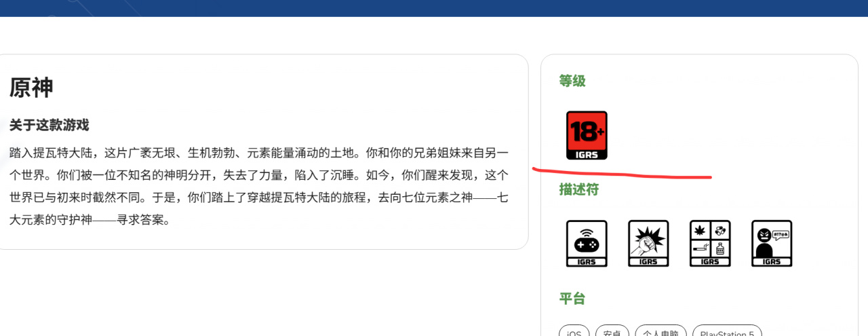Choose the 个人电脑 platform tag
868x336 pixels.
click(x=660, y=331)
